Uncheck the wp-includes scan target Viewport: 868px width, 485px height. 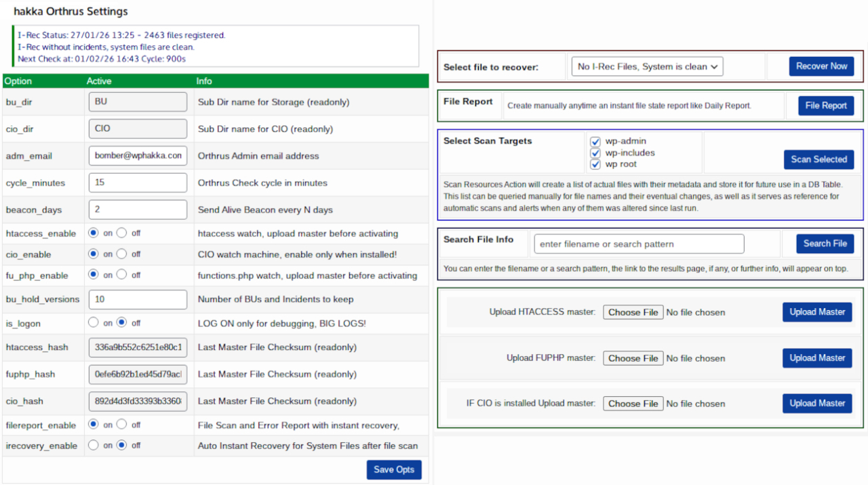[x=595, y=153]
